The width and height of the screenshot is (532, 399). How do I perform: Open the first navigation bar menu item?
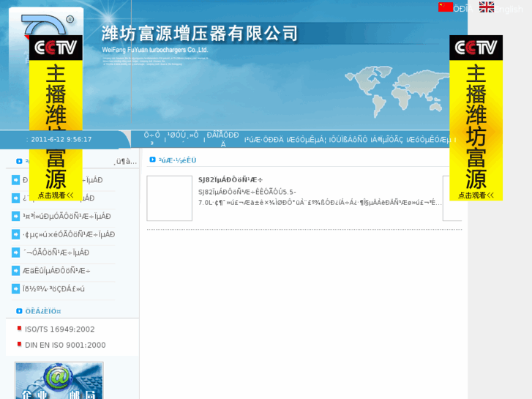point(151,138)
